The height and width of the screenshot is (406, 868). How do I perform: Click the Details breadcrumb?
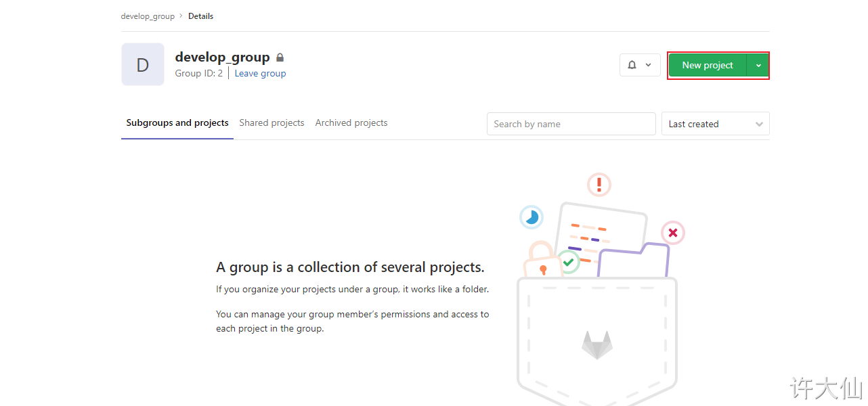point(200,16)
